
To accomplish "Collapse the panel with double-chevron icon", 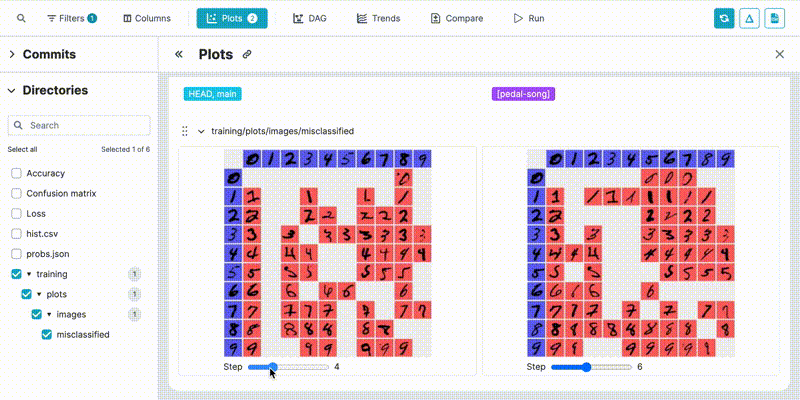I will [x=179, y=55].
